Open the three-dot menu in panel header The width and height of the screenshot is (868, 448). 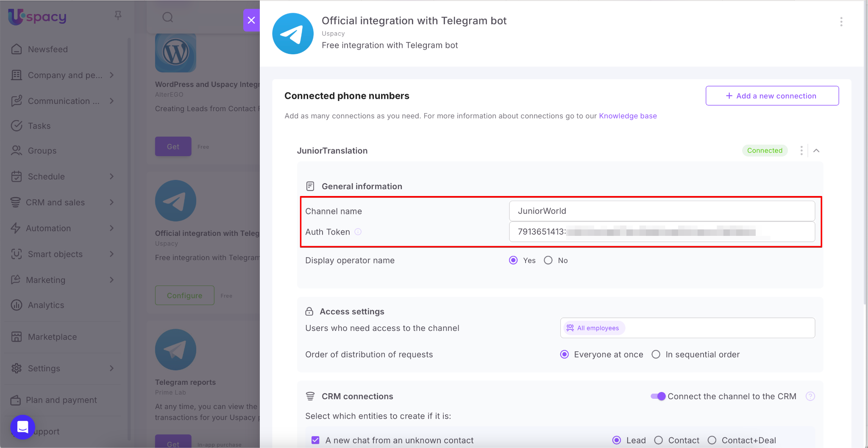tap(841, 22)
